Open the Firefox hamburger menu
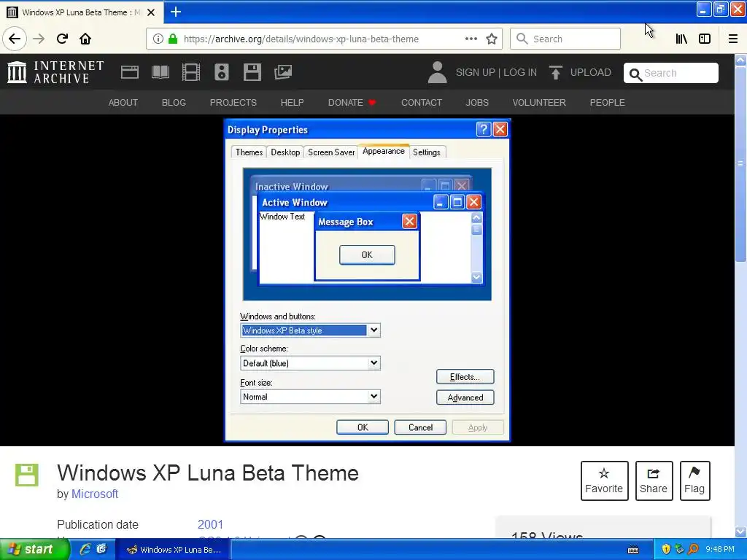747x560 pixels. [x=732, y=39]
